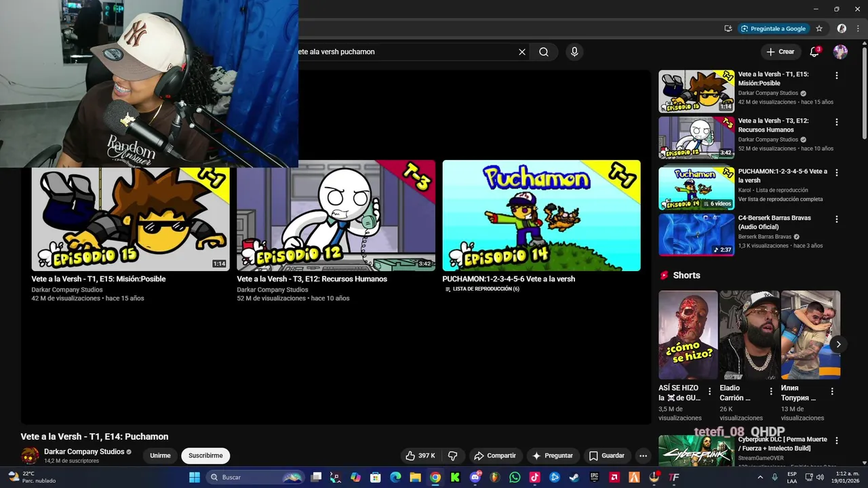This screenshot has height=488, width=868.
Task: Click the Unirme membership button
Action: click(160, 455)
